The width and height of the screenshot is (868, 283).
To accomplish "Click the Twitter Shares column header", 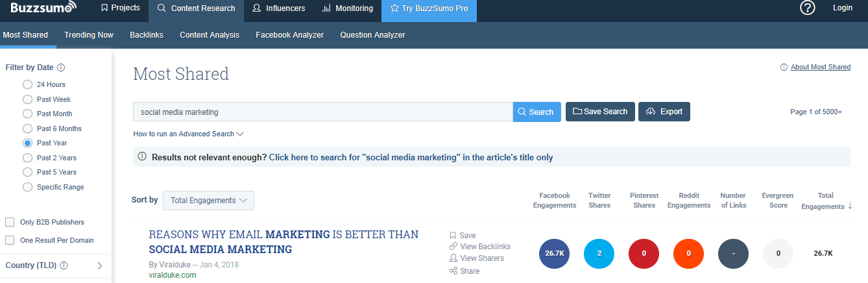I will (x=599, y=201).
